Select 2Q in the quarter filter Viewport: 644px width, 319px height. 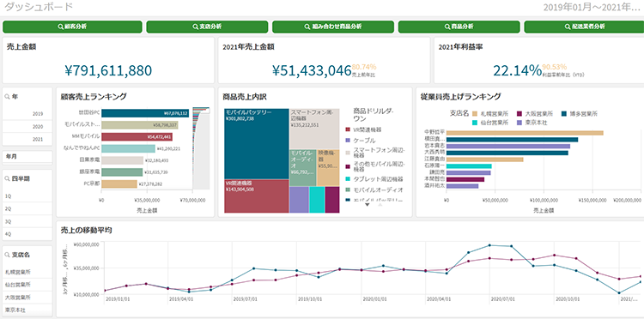point(27,208)
